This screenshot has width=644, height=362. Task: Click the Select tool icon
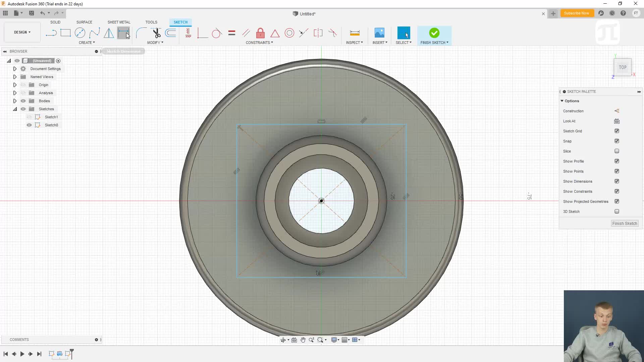pos(404,33)
